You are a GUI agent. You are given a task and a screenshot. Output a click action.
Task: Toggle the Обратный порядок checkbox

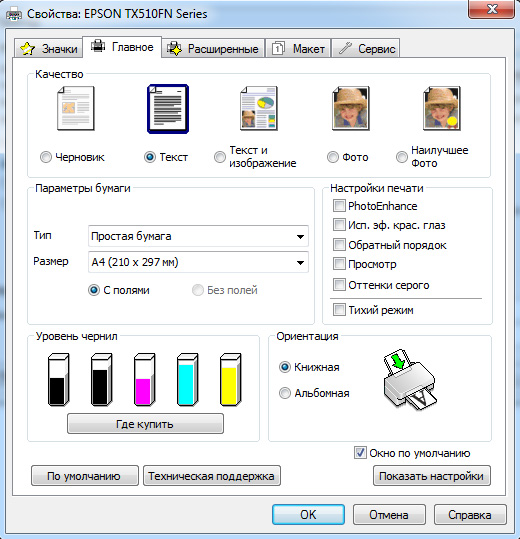pyautogui.click(x=339, y=245)
